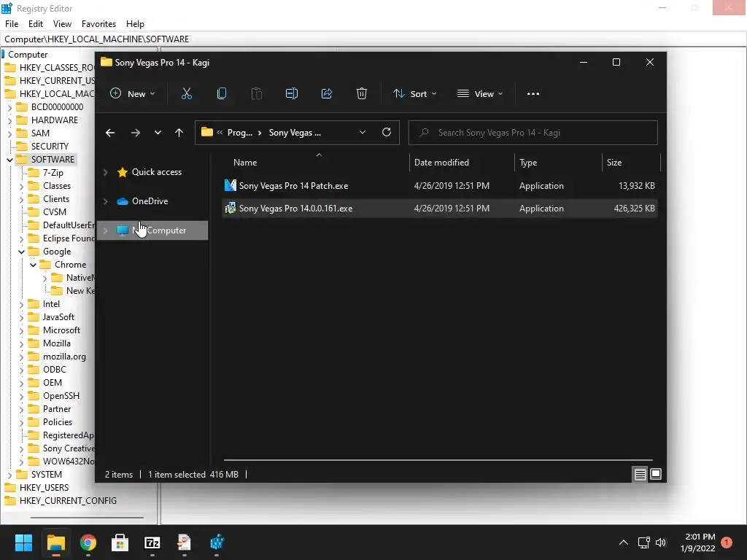Click Sony Vegas breadcrumb in address bar
The width and height of the screenshot is (747, 560).
[295, 133]
